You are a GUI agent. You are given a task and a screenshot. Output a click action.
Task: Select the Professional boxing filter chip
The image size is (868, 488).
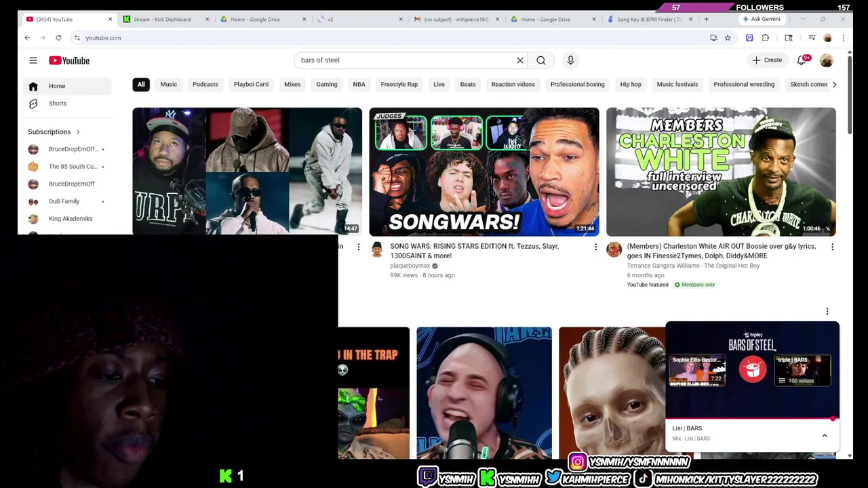(577, 85)
